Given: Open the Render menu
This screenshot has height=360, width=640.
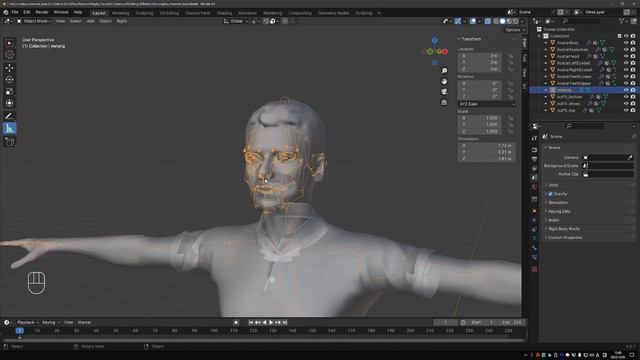Looking at the screenshot, I should point(42,13).
